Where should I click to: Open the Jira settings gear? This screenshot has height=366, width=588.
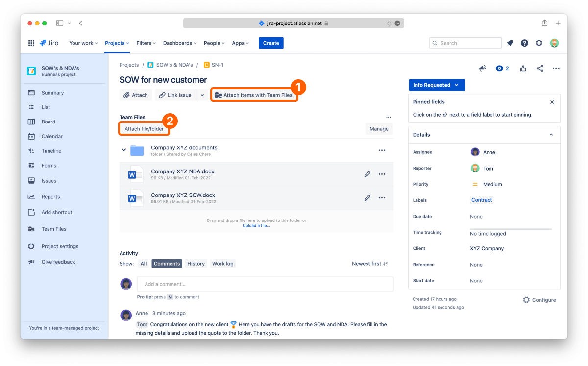tap(539, 43)
